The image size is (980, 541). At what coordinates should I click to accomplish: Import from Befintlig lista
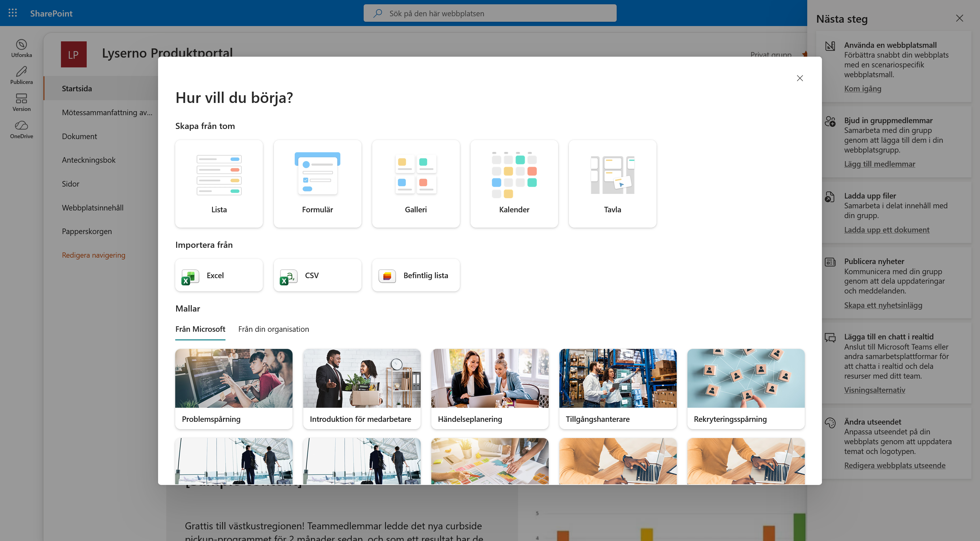point(415,275)
